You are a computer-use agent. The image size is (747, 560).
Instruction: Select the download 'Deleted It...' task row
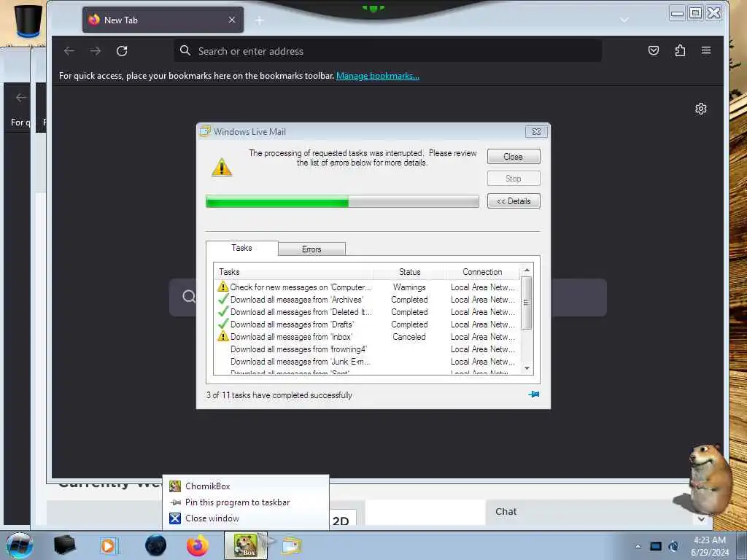(x=367, y=312)
